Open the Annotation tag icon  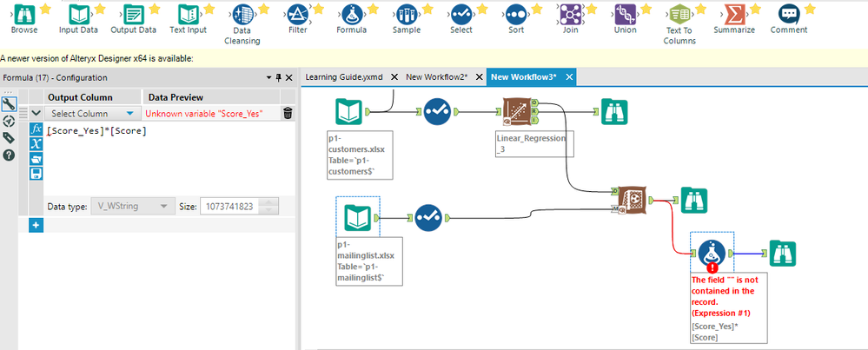click(9, 138)
